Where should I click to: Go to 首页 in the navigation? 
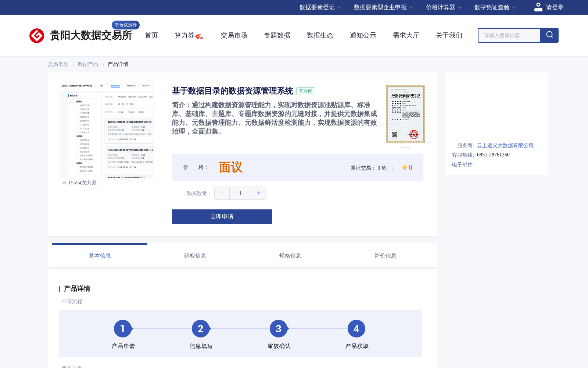point(151,35)
